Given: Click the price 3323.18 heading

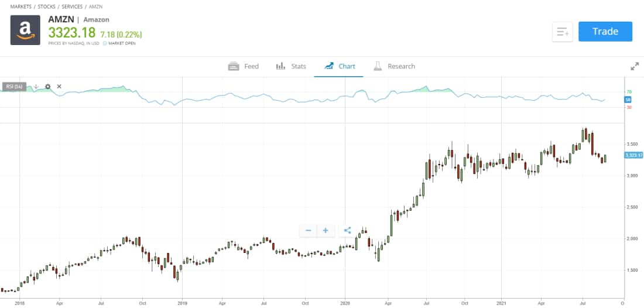Looking at the screenshot, I should 72,32.
